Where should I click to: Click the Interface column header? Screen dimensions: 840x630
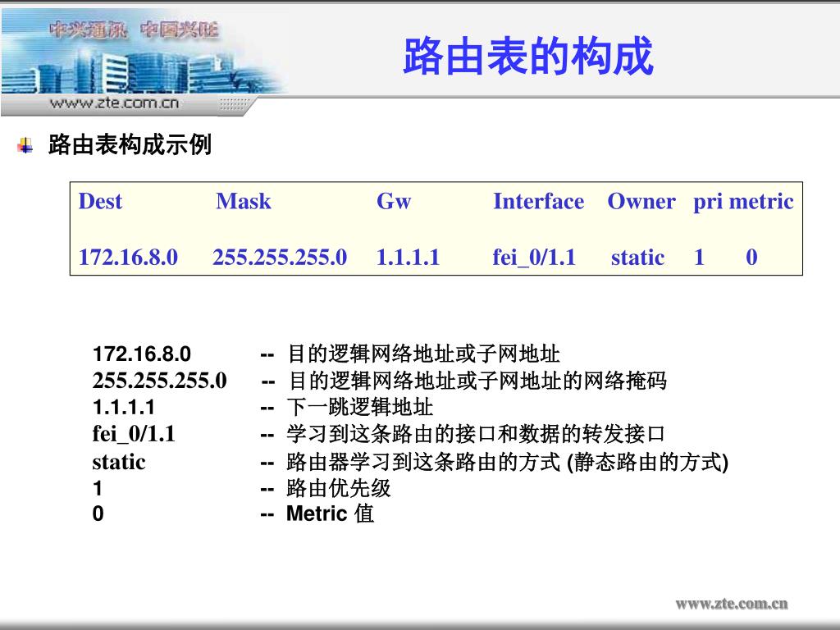[538, 202]
